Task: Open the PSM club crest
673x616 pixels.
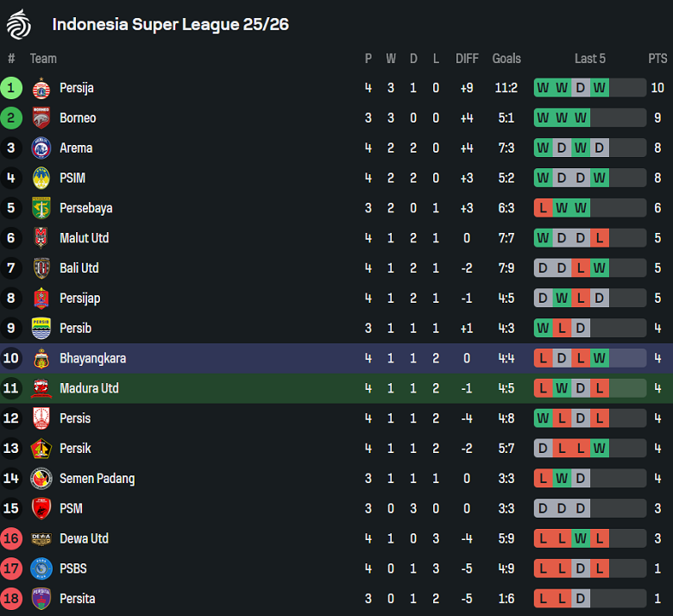Action: (x=41, y=508)
